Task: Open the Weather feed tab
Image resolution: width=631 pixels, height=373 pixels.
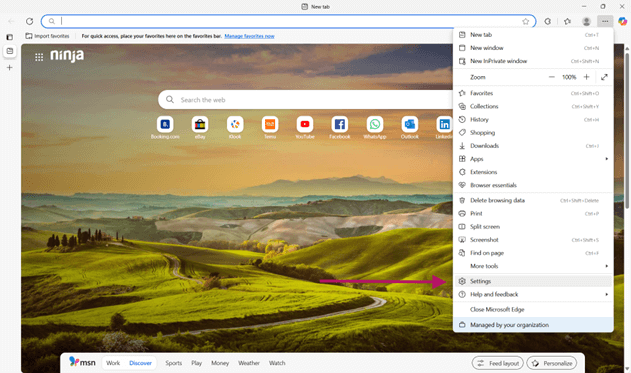Action: tap(249, 363)
